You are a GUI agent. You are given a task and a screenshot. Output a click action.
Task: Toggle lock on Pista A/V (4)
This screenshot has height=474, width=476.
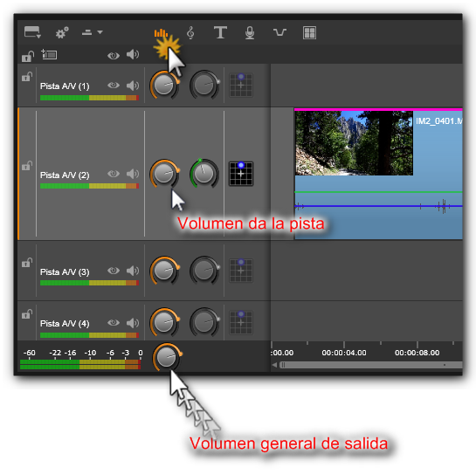click(27, 314)
